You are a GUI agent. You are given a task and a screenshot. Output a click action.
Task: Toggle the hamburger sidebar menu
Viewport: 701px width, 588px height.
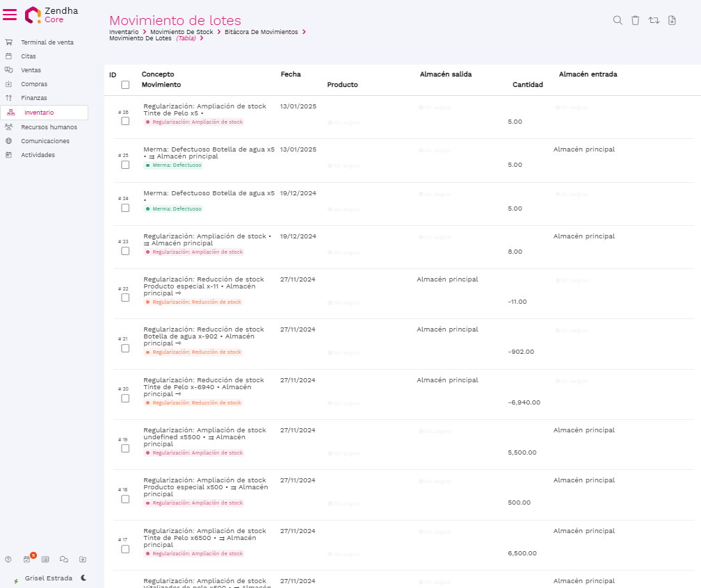coord(10,15)
